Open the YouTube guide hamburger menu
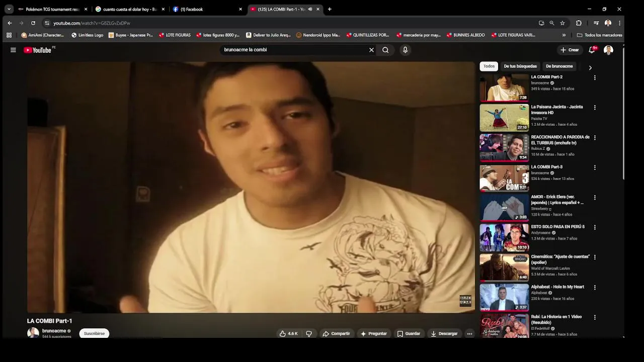 coord(13,50)
